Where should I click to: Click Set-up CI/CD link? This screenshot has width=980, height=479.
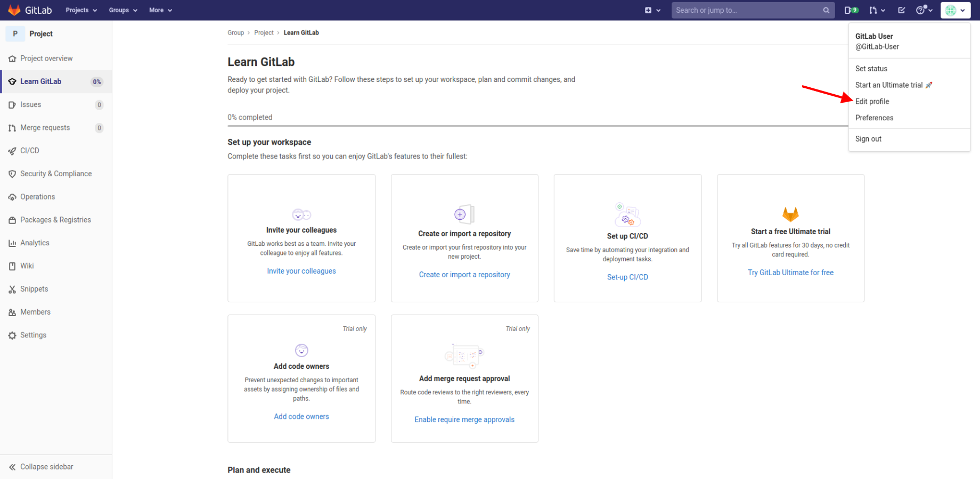pos(627,277)
